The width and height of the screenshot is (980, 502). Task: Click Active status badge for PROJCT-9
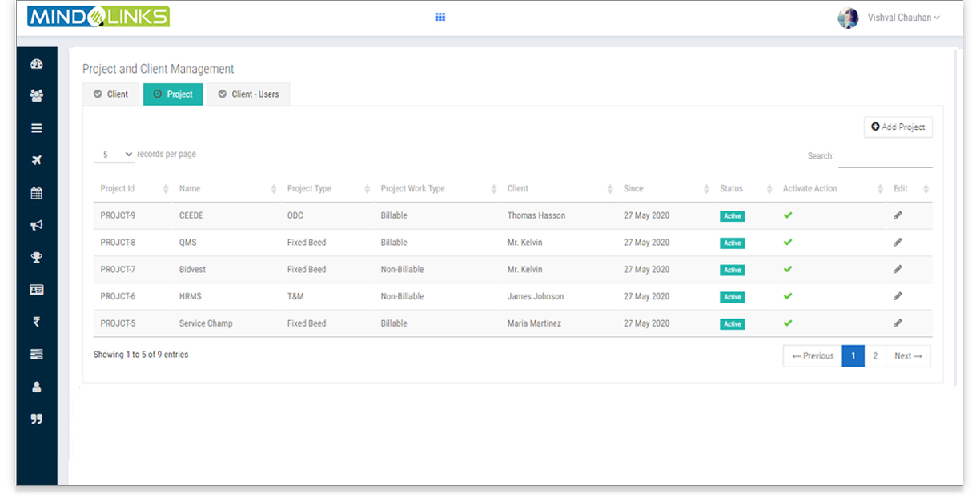click(x=733, y=216)
